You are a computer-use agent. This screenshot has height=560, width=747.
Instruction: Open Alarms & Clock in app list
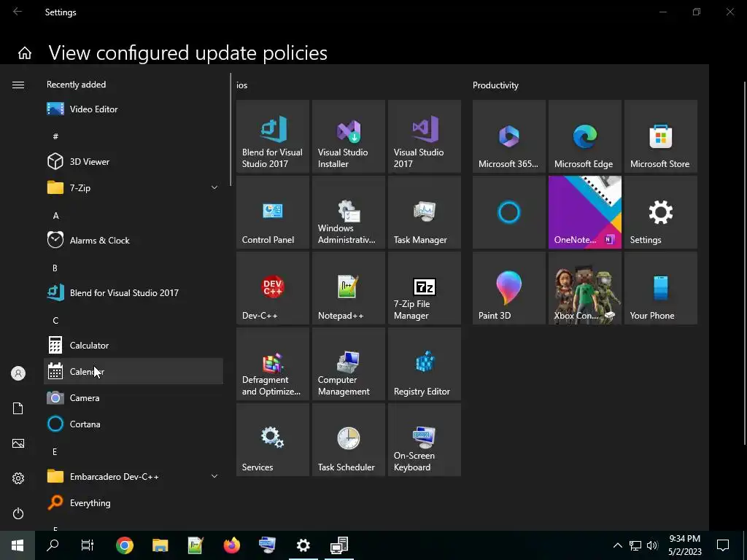point(133,240)
